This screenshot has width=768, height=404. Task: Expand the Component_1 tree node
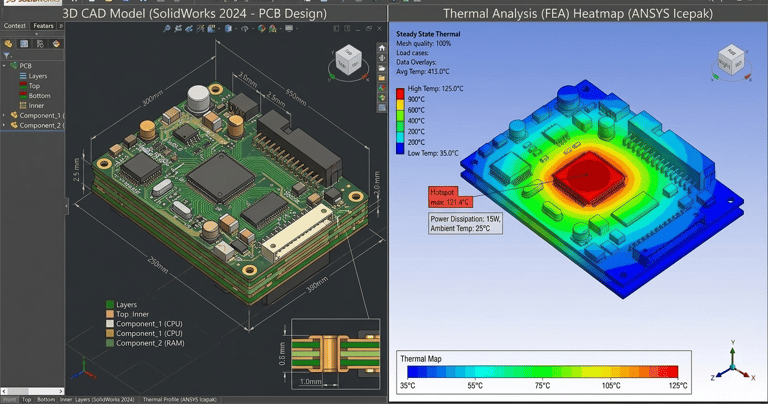click(4, 115)
